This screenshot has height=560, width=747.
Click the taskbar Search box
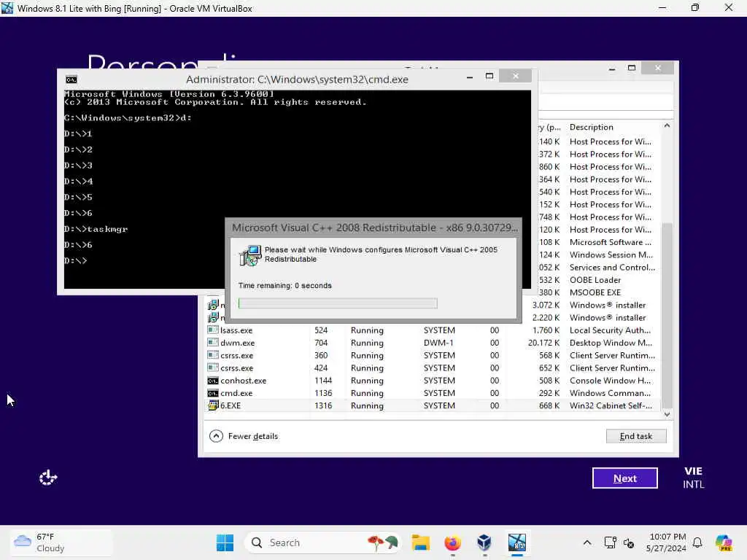pyautogui.click(x=323, y=542)
